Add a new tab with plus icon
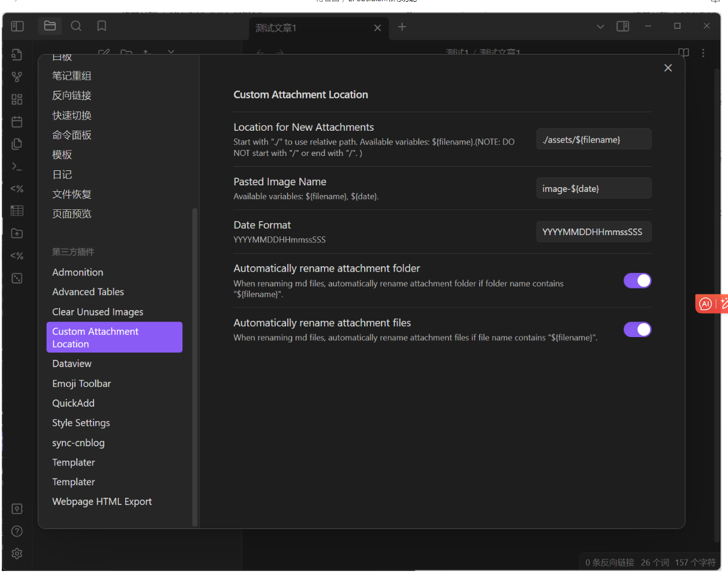 point(402,27)
